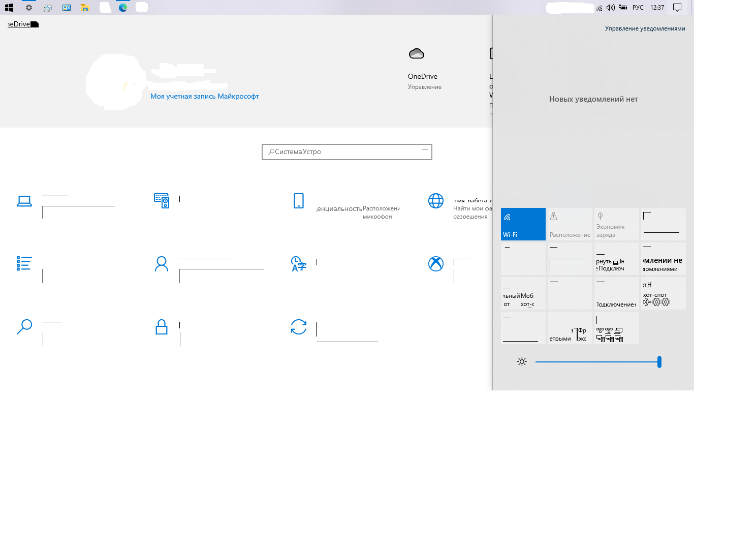Viewport: 756px width, 549px height.
Task: Click the OneDrive link at top-left
Action: [23, 24]
